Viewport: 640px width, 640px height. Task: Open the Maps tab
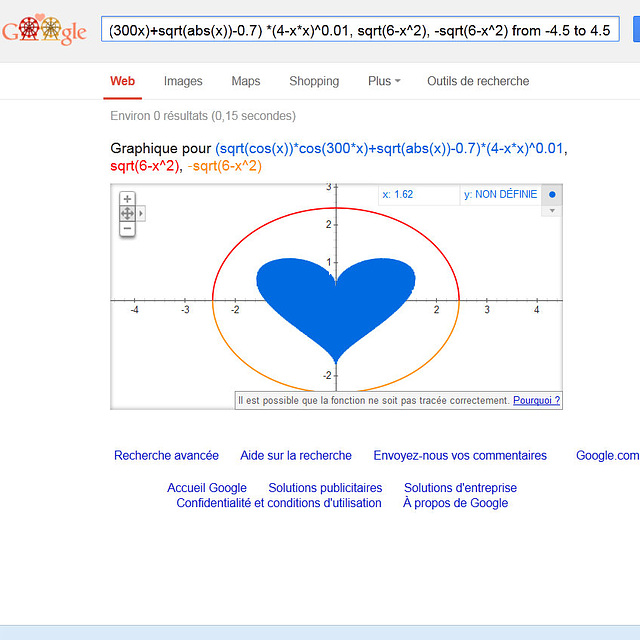pos(245,81)
